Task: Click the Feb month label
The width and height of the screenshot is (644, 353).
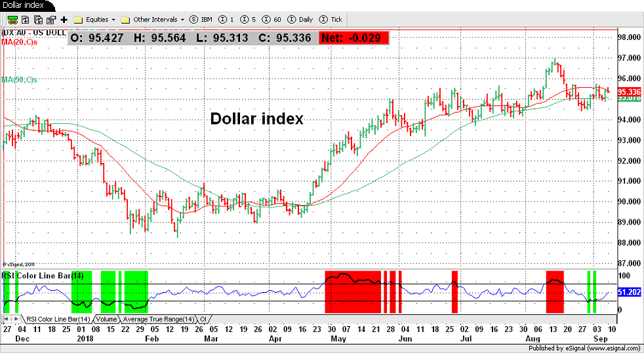Action: point(151,339)
